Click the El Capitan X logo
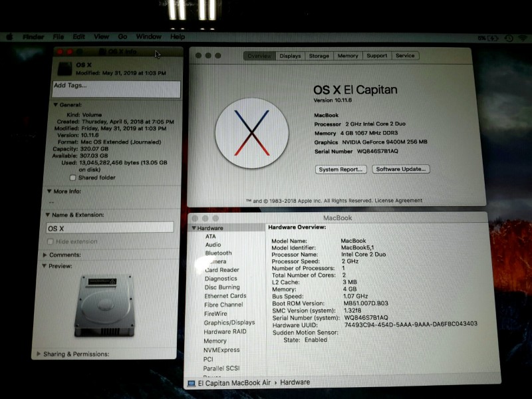Image resolution: width=532 pixels, height=399 pixels. (x=252, y=133)
